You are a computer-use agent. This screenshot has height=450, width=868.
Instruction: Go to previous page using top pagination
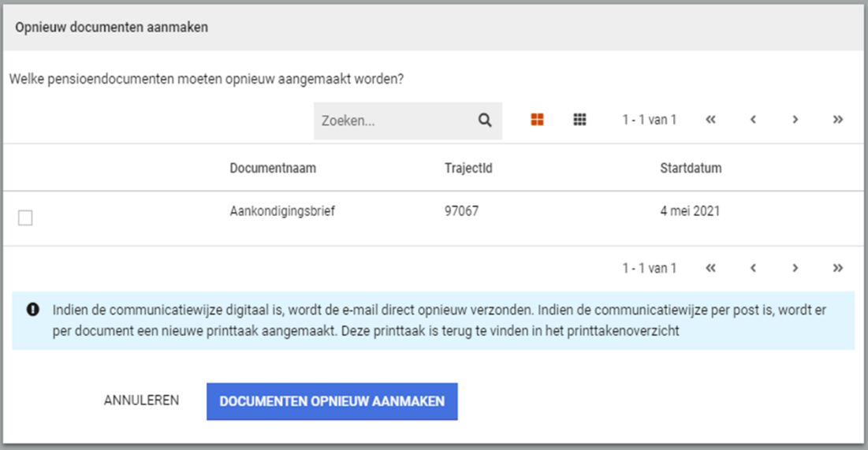coord(753,120)
